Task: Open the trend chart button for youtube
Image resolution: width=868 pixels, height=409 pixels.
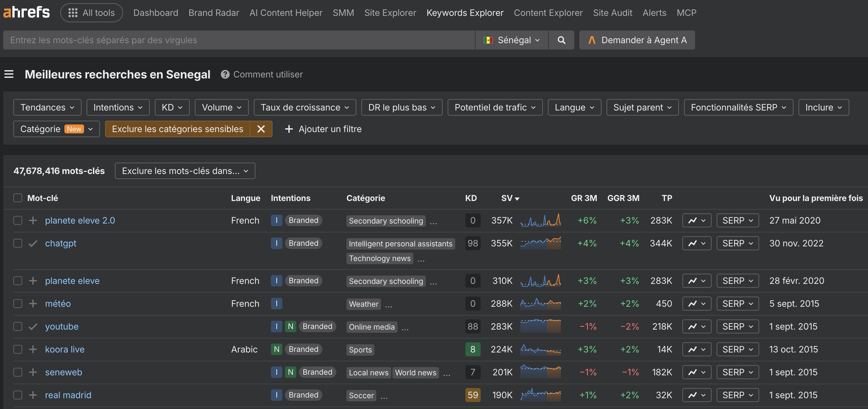Action: tap(697, 327)
